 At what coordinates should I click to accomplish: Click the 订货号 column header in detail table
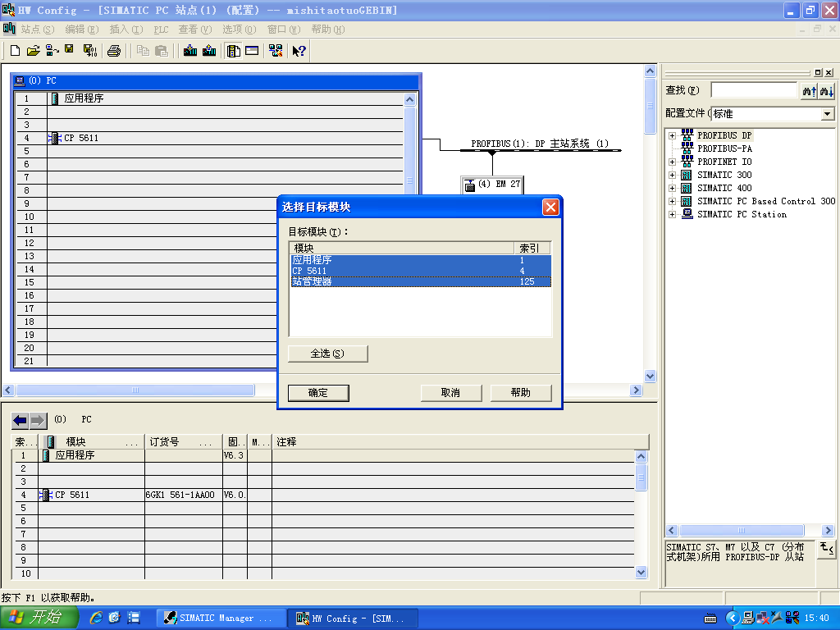point(183,442)
